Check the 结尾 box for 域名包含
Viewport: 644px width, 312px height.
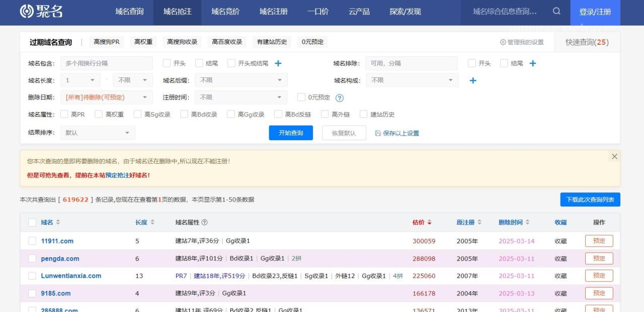point(199,63)
